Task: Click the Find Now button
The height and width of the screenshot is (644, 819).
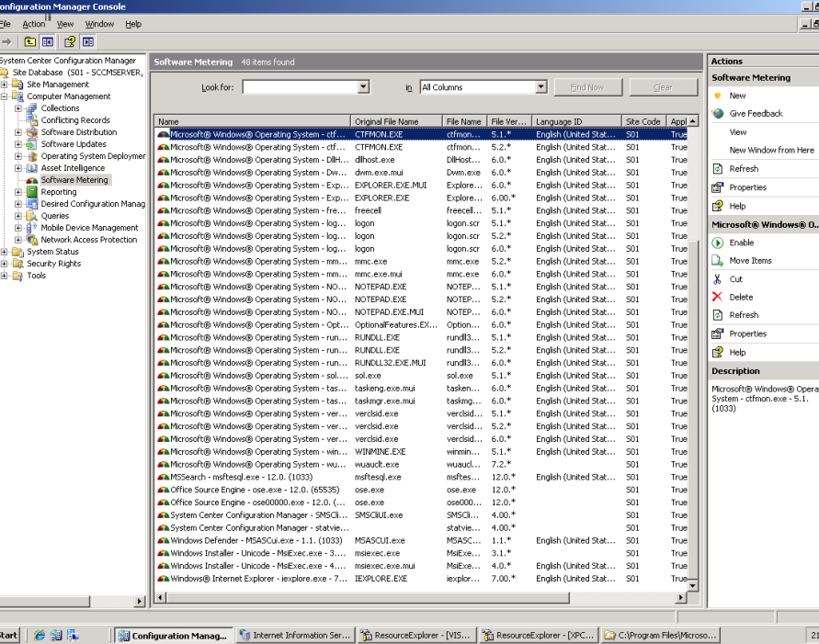Action: [x=588, y=87]
